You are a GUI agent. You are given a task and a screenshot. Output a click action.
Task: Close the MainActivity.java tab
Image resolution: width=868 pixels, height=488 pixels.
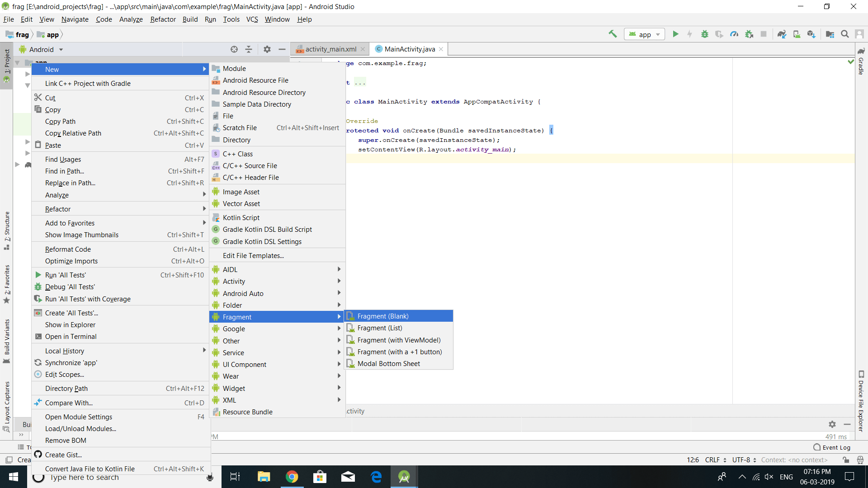[x=441, y=49]
